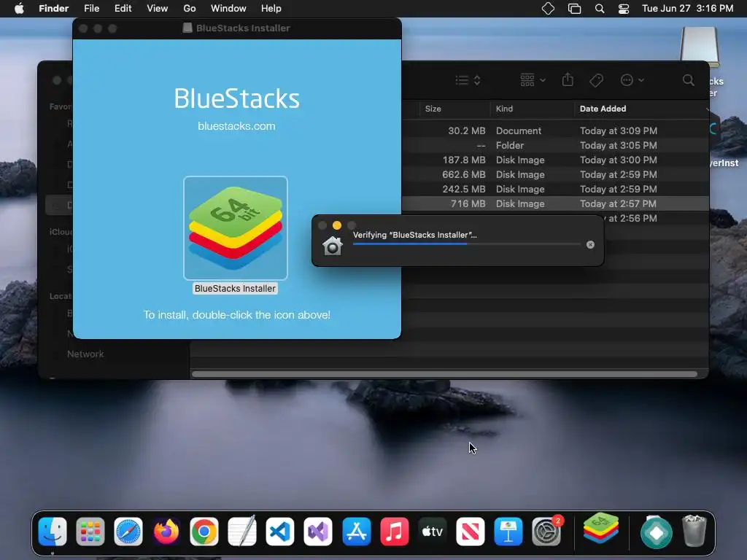Open the Go menu
The width and height of the screenshot is (747, 560).
coord(189,8)
